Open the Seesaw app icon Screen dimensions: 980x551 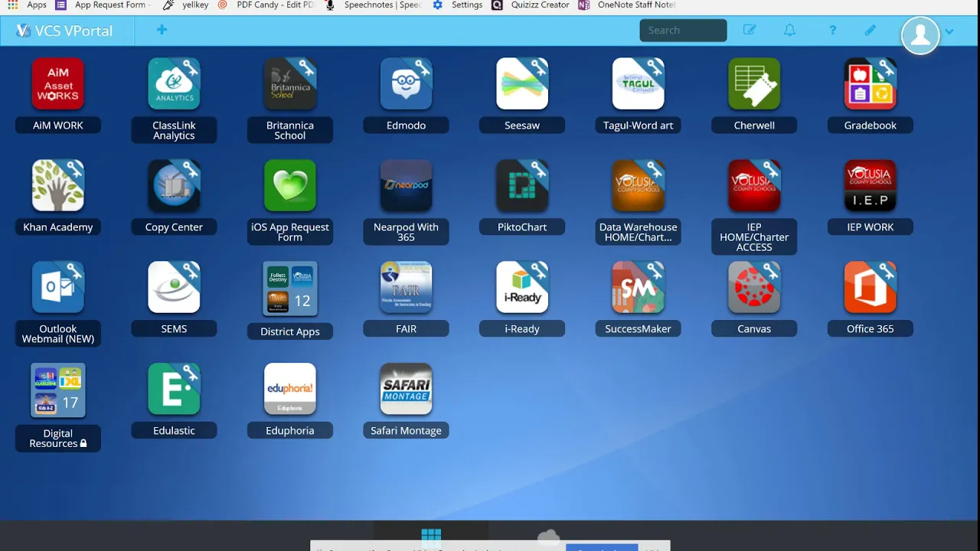tap(522, 83)
